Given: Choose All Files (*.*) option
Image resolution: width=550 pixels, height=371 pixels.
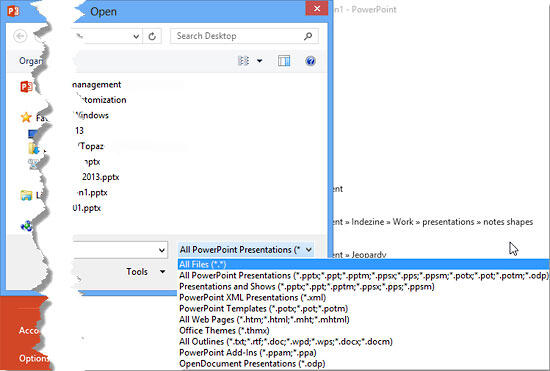Looking at the screenshot, I should (363, 264).
